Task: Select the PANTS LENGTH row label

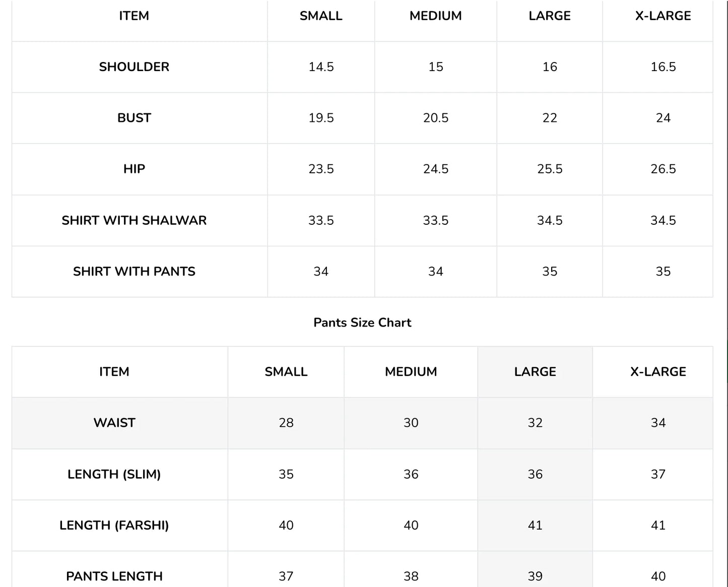Action: click(114, 576)
